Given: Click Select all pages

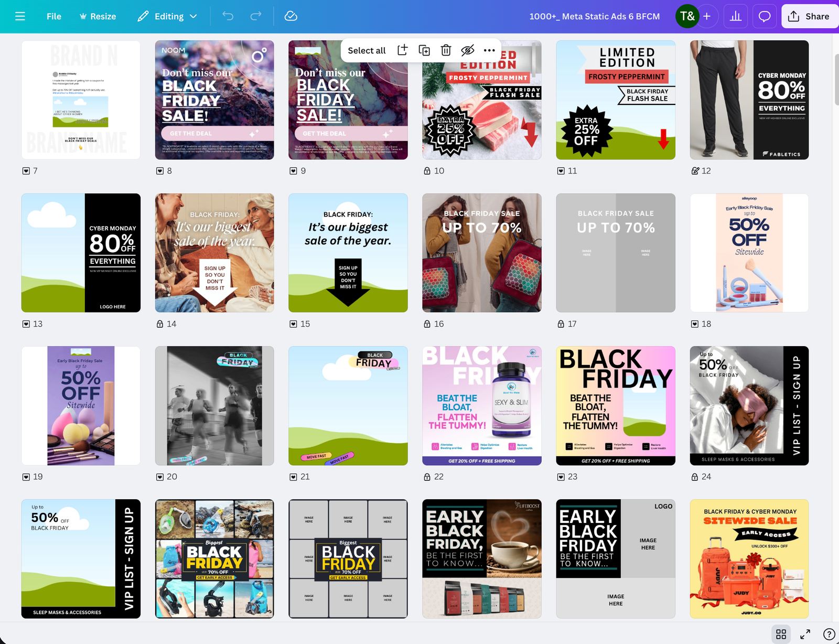Looking at the screenshot, I should click(367, 50).
